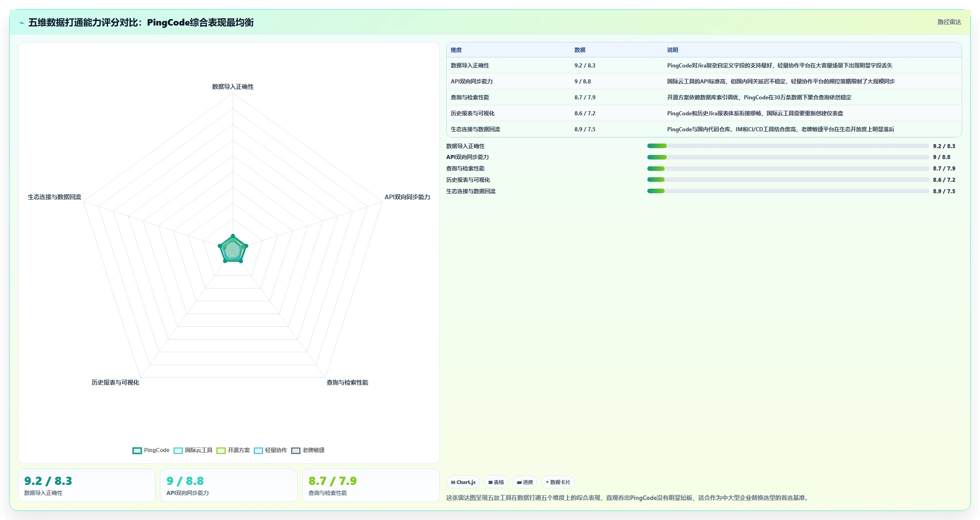980x520 pixels.
Task: Toggle PingCode series in the chart legend
Action: click(x=151, y=450)
